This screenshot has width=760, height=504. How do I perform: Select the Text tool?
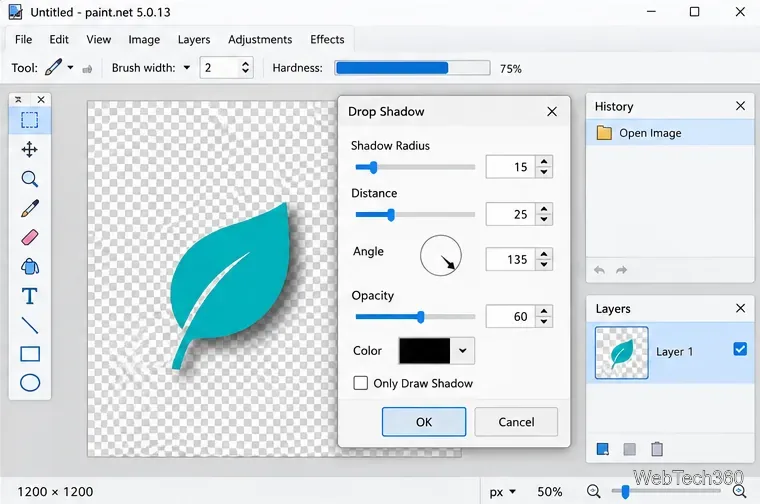click(30, 296)
